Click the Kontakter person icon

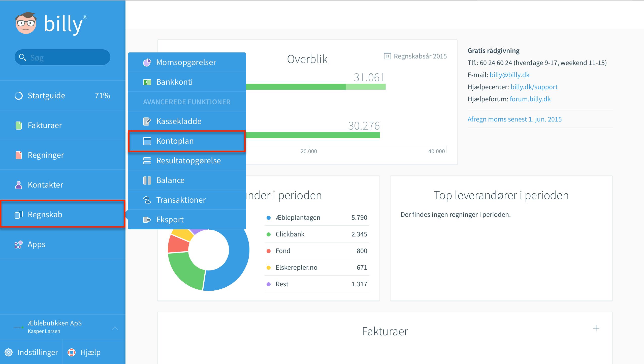click(x=19, y=185)
